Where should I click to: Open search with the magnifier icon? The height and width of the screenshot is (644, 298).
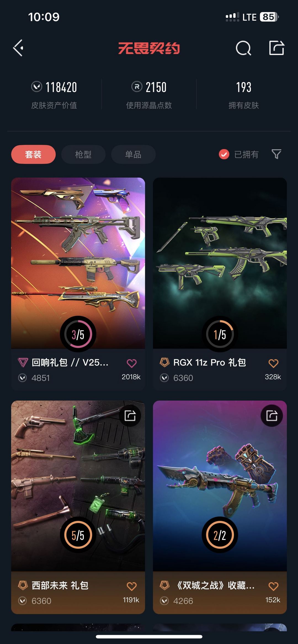click(x=243, y=48)
